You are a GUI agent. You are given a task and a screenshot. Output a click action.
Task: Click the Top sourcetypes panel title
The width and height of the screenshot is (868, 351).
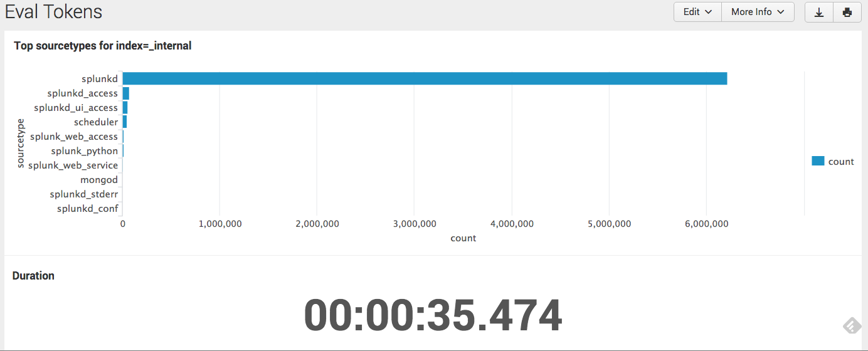pyautogui.click(x=102, y=45)
